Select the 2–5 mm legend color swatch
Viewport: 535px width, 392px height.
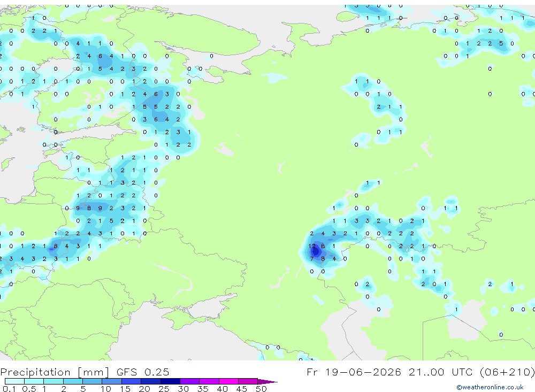[73, 381]
